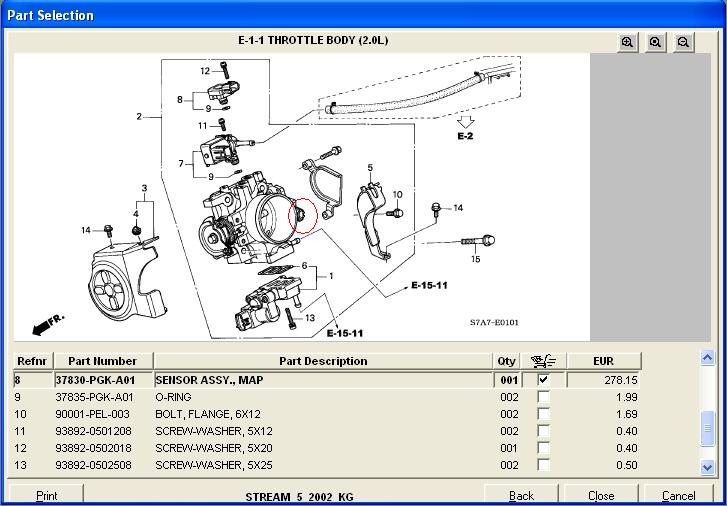Check the cart box for SCREW-WASHER, 5X12
The height and width of the screenshot is (506, 727).
(x=543, y=431)
